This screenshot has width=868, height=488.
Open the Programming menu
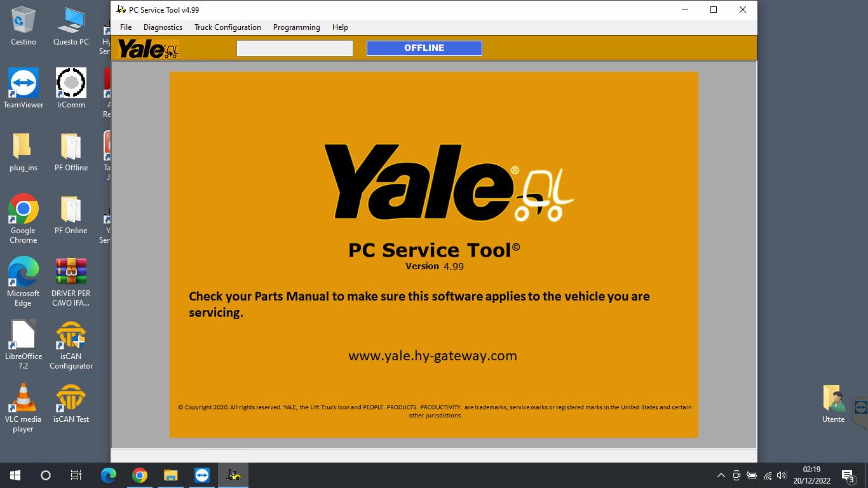(296, 27)
